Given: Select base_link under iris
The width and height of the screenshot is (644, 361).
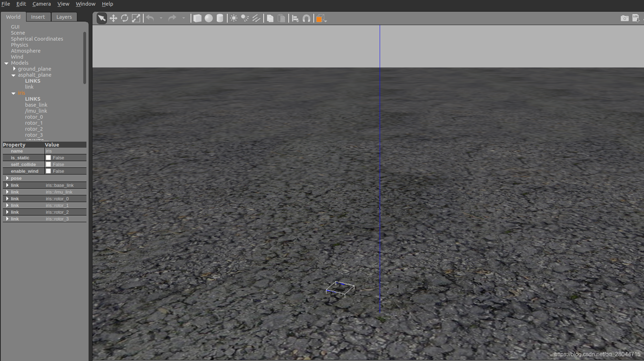Looking at the screenshot, I should (36, 105).
